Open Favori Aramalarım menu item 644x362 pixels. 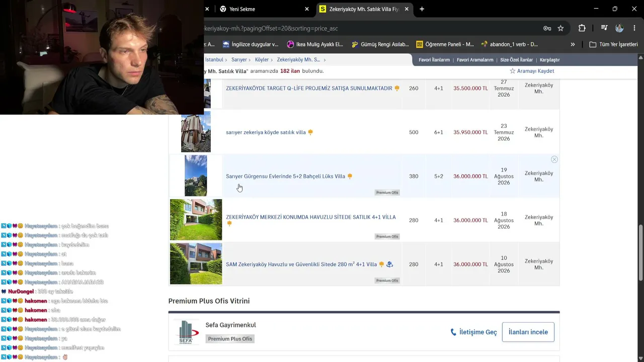[475, 60]
